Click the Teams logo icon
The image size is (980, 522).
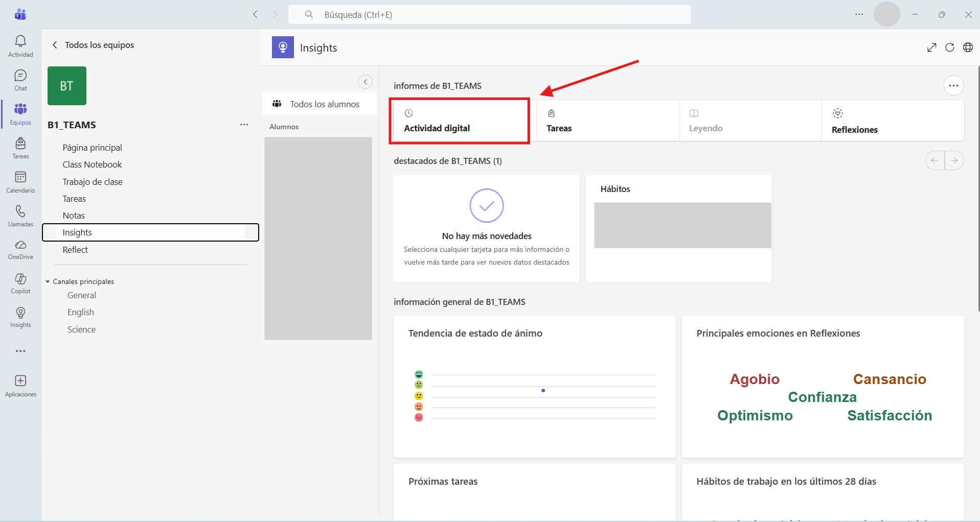20,14
